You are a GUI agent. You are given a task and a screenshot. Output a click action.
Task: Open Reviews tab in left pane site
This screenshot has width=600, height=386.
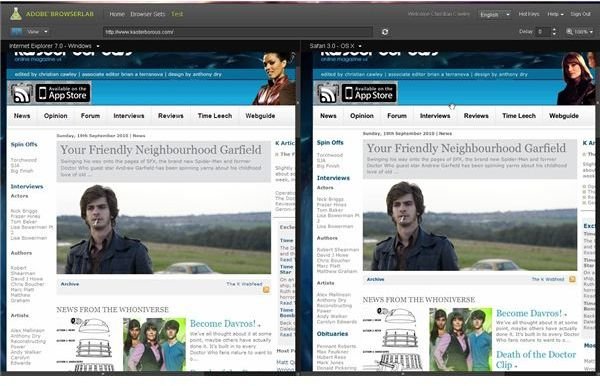point(171,116)
